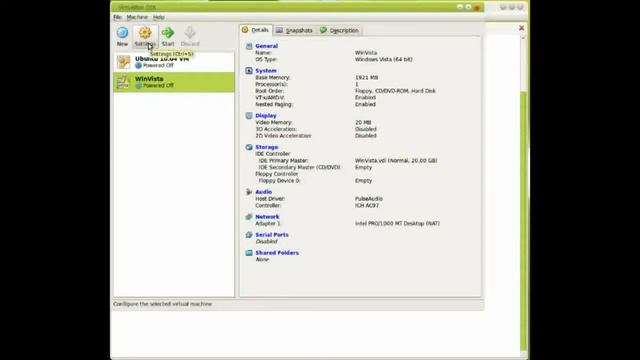The width and height of the screenshot is (640, 360).
Task: Click the Base Memory value 1921 MB
Action: (367, 78)
